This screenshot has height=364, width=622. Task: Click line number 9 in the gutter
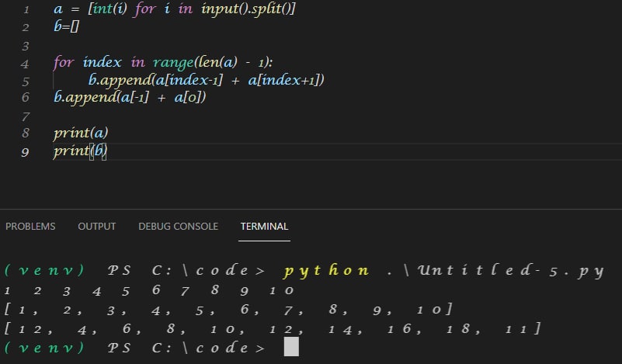(x=25, y=151)
